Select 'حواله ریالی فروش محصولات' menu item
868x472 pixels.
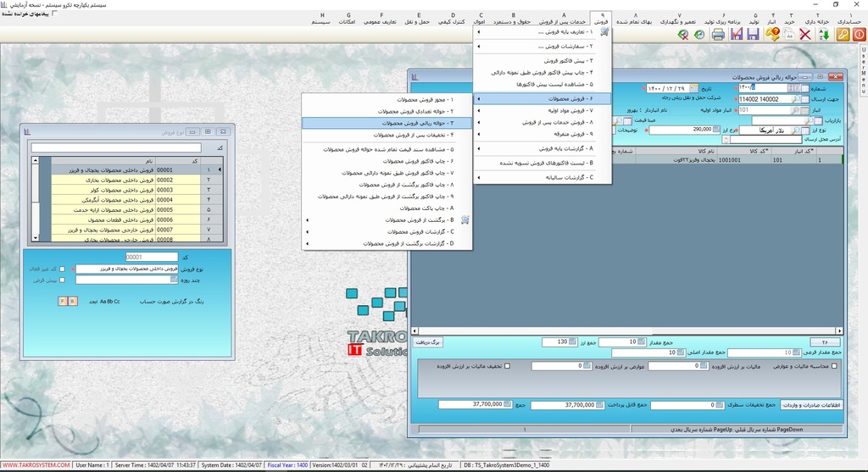387,123
